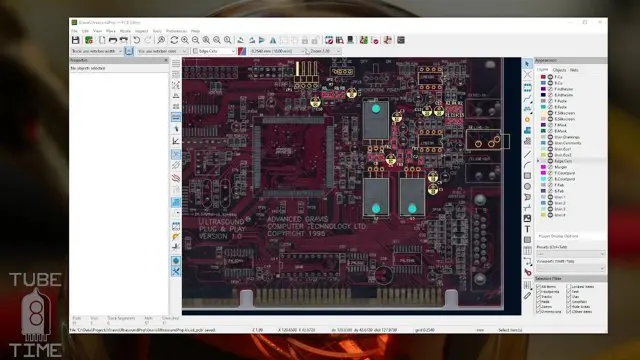
Task: Select the arrow Selection tool in right toolbar
Action: (527, 64)
